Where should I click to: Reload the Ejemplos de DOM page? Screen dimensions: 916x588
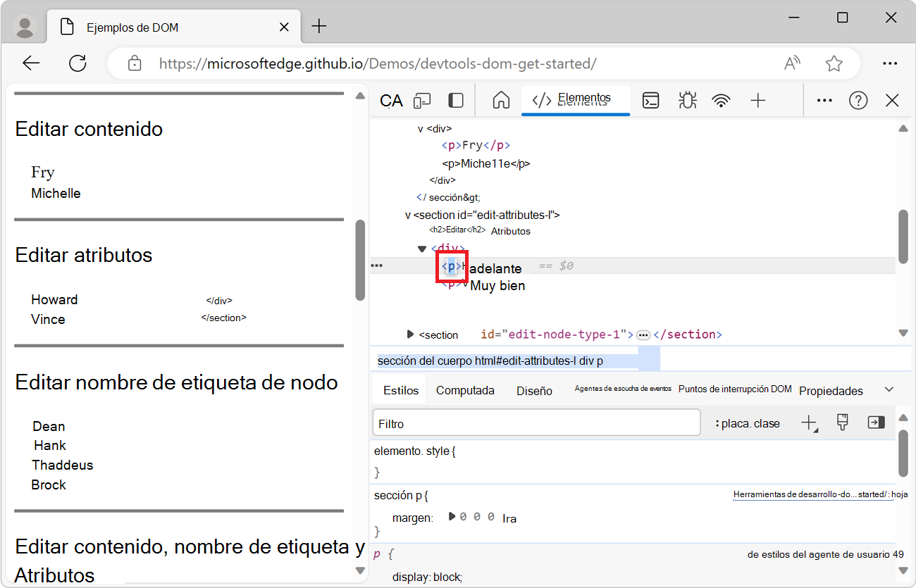pos(78,63)
